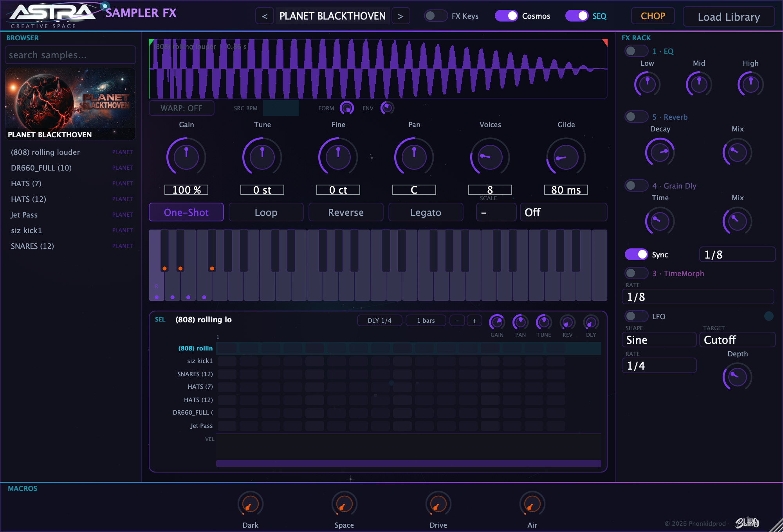Click in the search samples field

(x=70, y=55)
